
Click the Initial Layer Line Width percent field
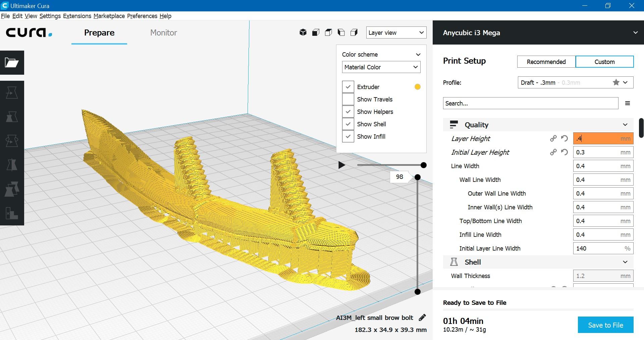[x=603, y=248]
